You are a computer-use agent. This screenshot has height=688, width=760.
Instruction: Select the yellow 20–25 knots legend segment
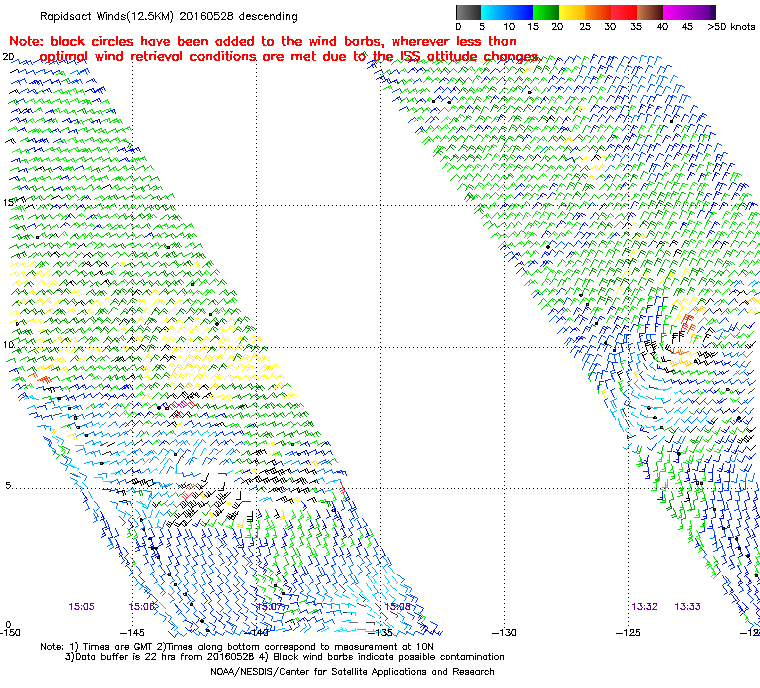click(572, 12)
